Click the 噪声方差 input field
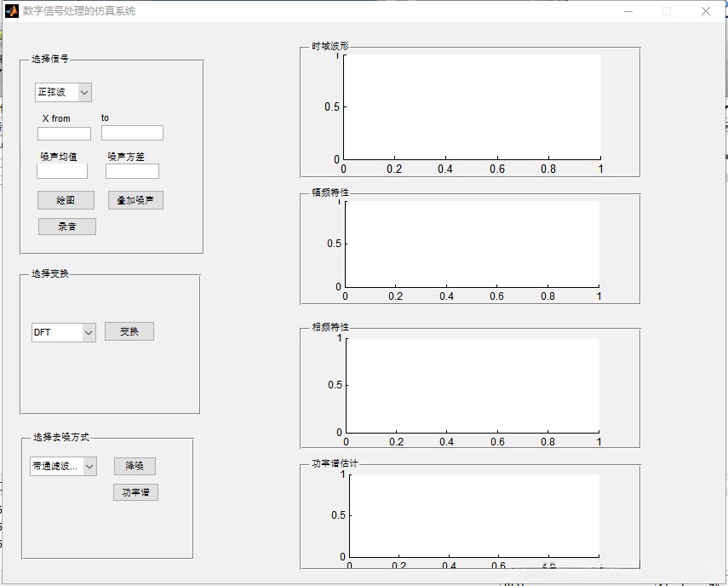This screenshot has width=728, height=586. click(x=132, y=171)
